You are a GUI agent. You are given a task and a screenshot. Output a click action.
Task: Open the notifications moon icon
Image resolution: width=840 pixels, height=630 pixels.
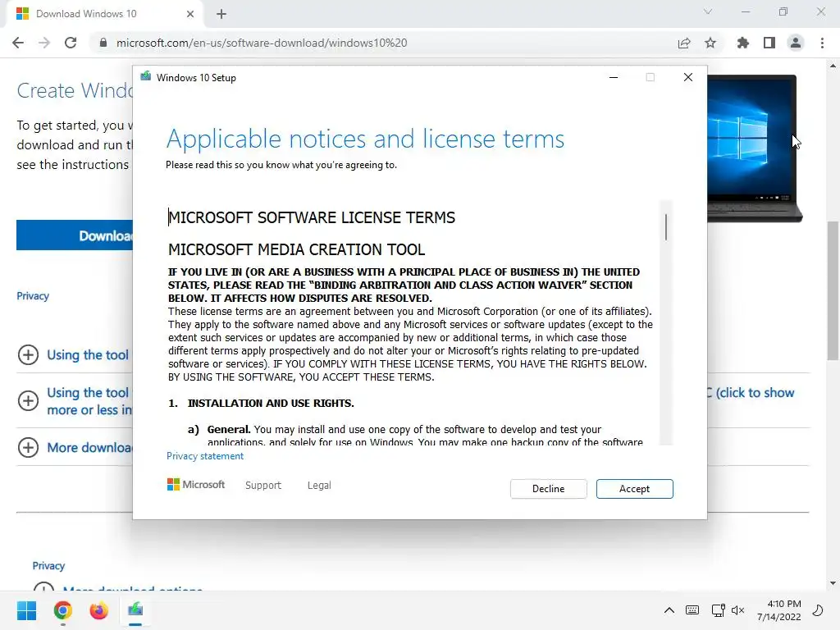point(818,610)
